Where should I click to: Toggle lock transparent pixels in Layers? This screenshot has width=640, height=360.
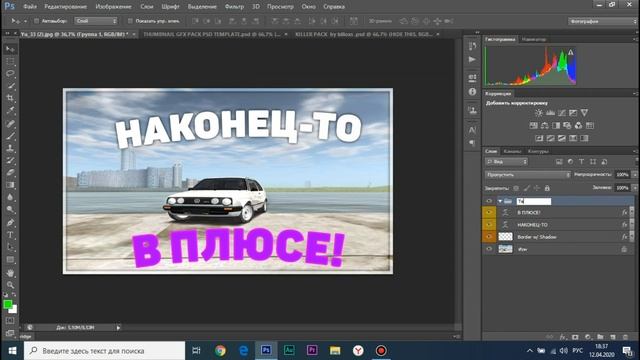pyautogui.click(x=516, y=188)
